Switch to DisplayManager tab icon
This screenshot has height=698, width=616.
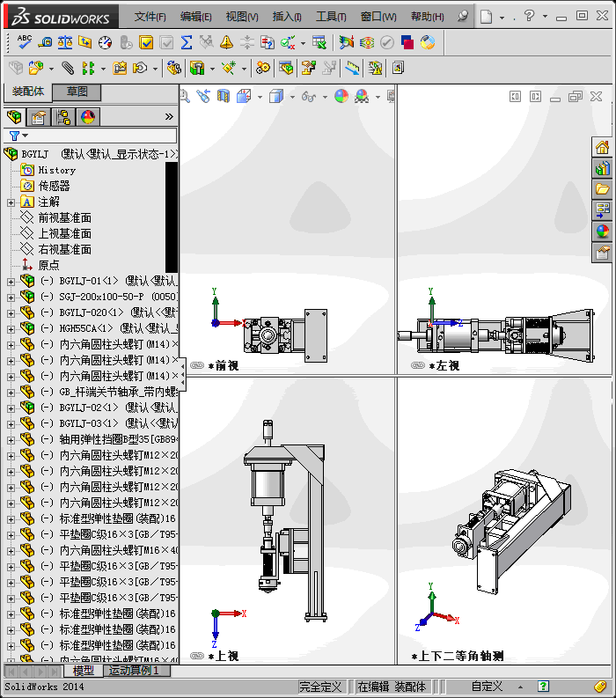88,117
